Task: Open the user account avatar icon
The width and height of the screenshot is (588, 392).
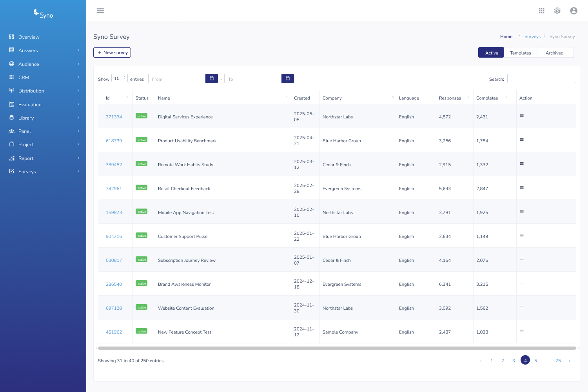Action: (574, 11)
